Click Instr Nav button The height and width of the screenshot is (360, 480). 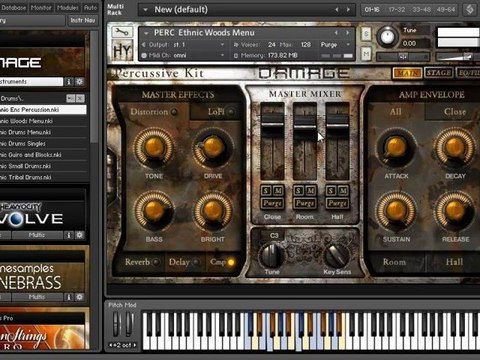tap(83, 20)
